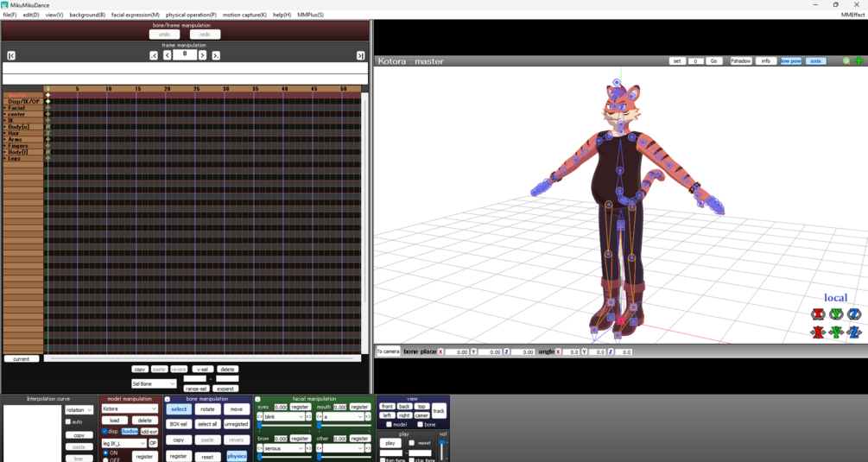Click the model load button

[115, 421]
